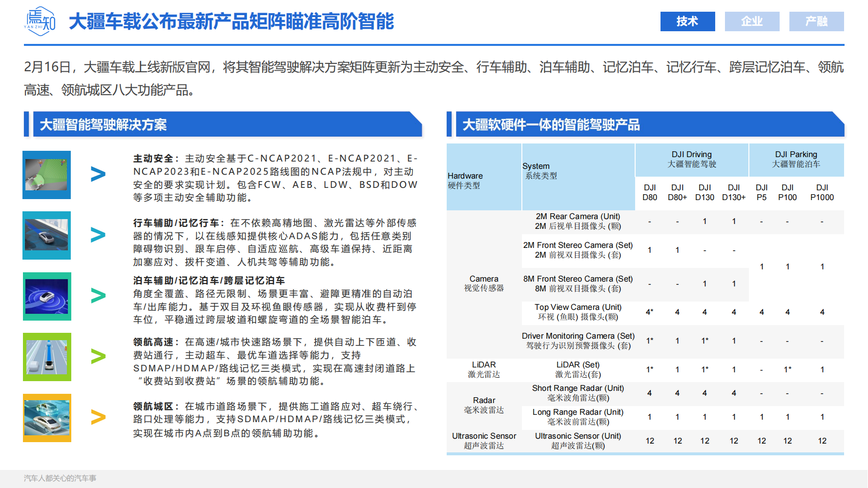Select the DJI P100 column header

click(787, 192)
